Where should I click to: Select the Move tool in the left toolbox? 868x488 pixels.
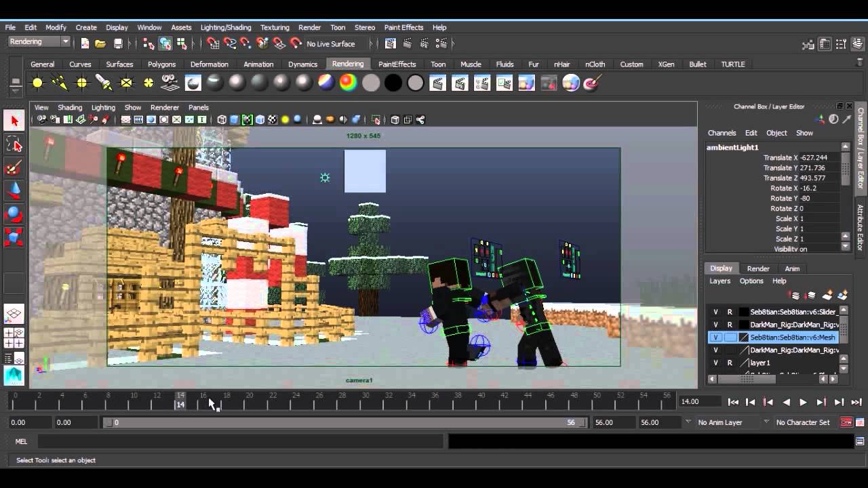(14, 190)
